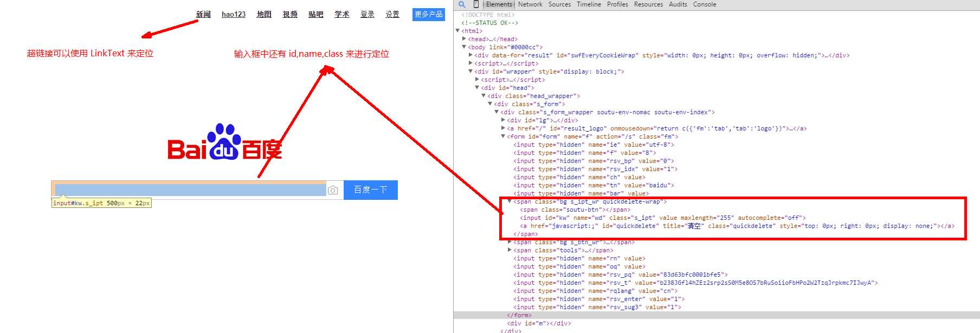
Task: Switch to the Sources tab
Action: pos(559,4)
